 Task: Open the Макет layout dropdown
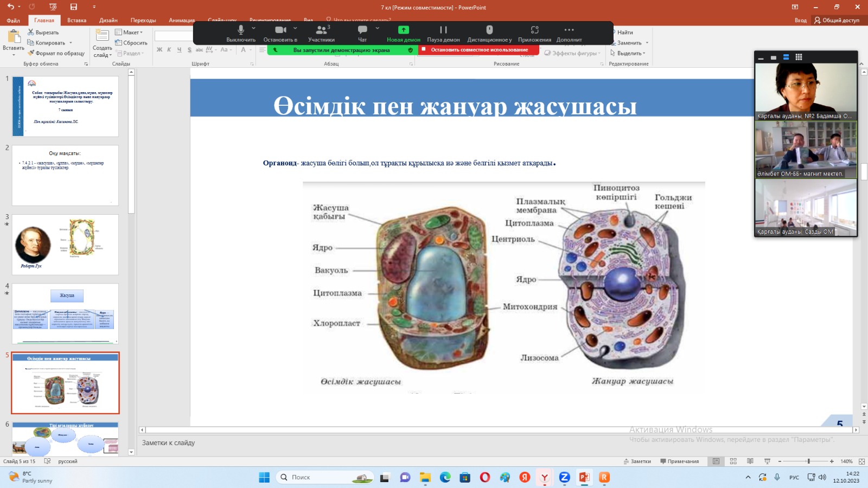coord(129,33)
